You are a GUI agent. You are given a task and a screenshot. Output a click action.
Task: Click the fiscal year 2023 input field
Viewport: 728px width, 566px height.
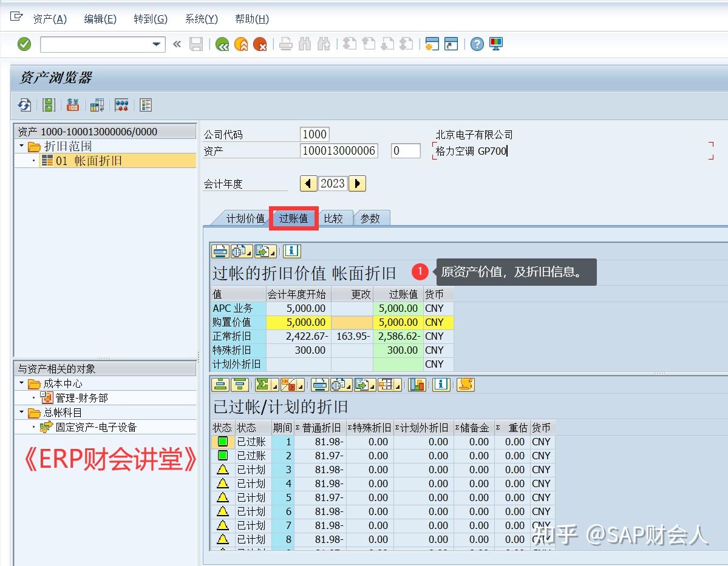pos(333,183)
